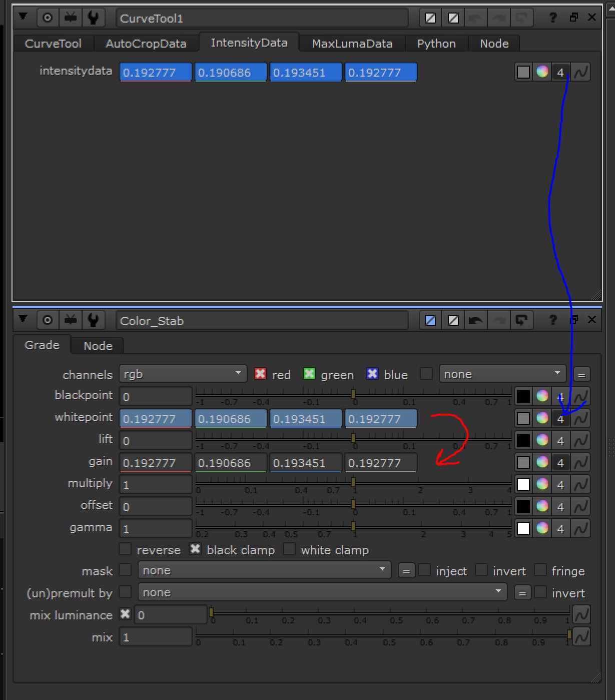The image size is (615, 700).
Task: Open the mask channel dropdown
Action: [x=264, y=571]
